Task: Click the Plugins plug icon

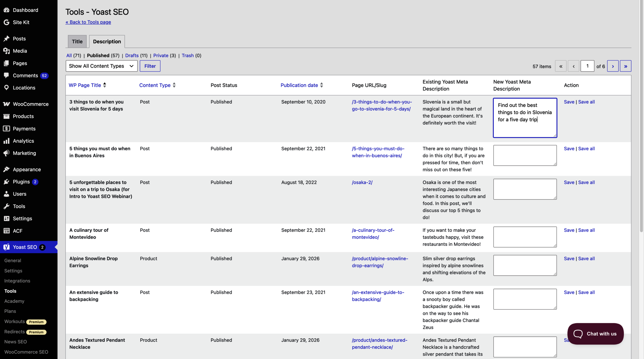Action: coord(7,182)
